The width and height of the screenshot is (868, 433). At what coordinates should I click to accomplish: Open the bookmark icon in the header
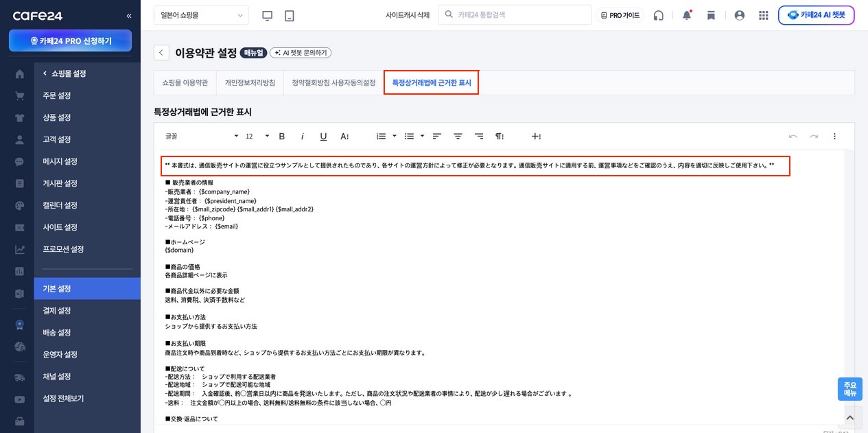coord(712,15)
